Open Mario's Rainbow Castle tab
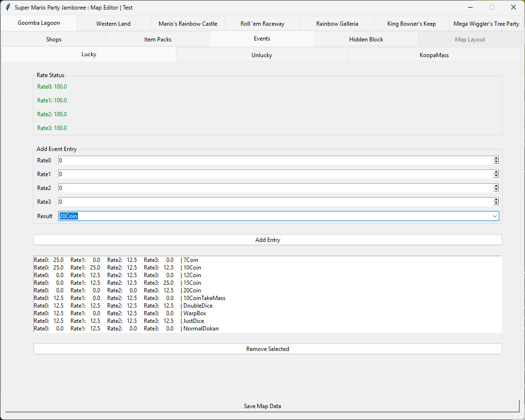This screenshot has height=420, width=525. [188, 23]
